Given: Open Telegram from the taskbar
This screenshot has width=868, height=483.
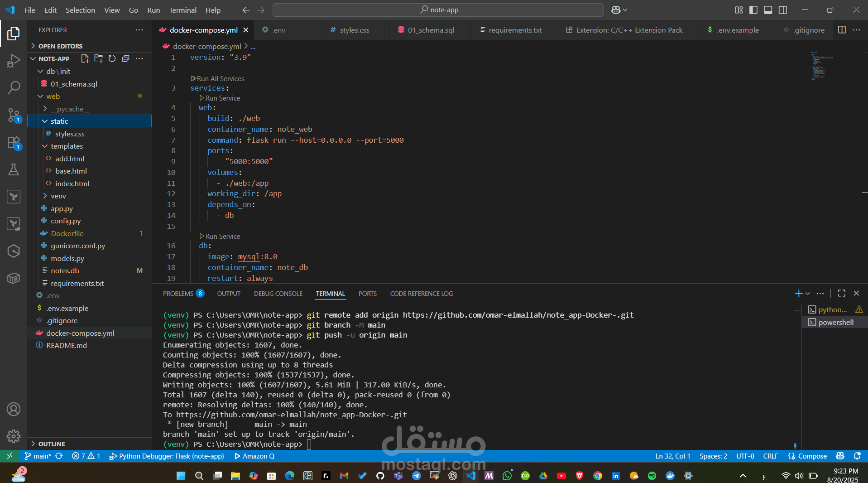Looking at the screenshot, I should coord(417,476).
